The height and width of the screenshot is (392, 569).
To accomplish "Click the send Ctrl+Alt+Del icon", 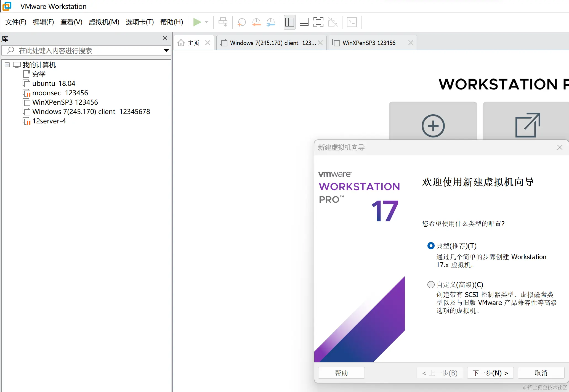I will tap(223, 22).
